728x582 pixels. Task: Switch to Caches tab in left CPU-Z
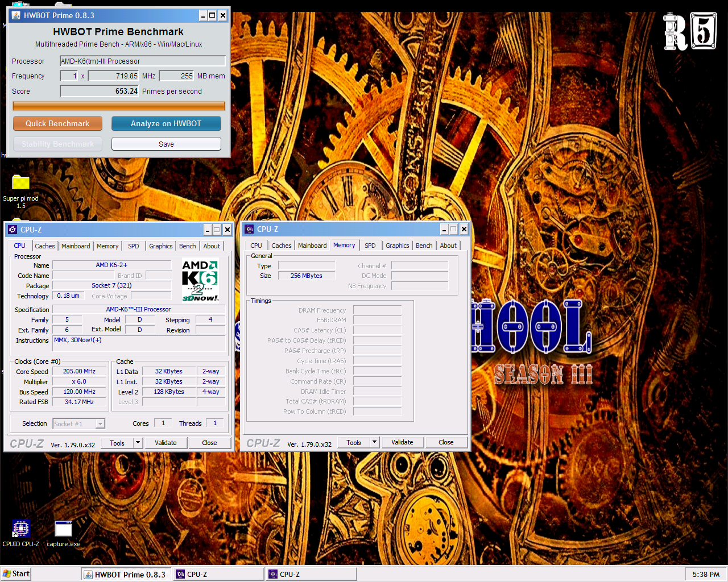[x=45, y=246]
